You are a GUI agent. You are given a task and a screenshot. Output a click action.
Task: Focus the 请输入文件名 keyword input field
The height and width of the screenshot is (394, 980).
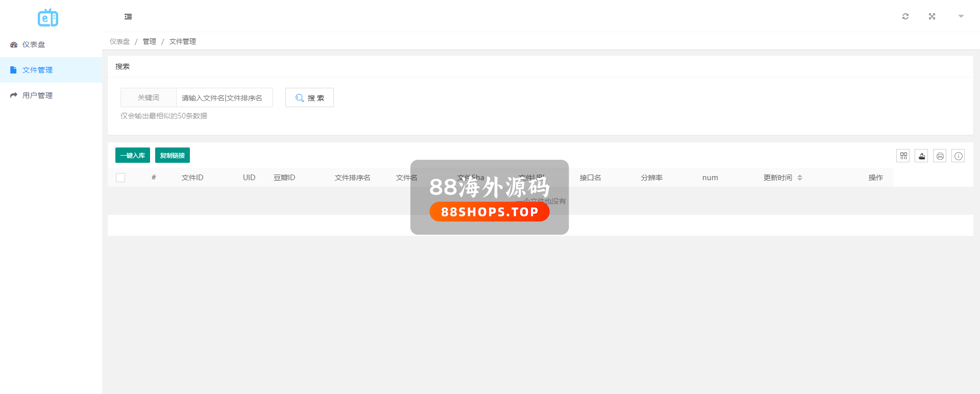click(x=225, y=97)
